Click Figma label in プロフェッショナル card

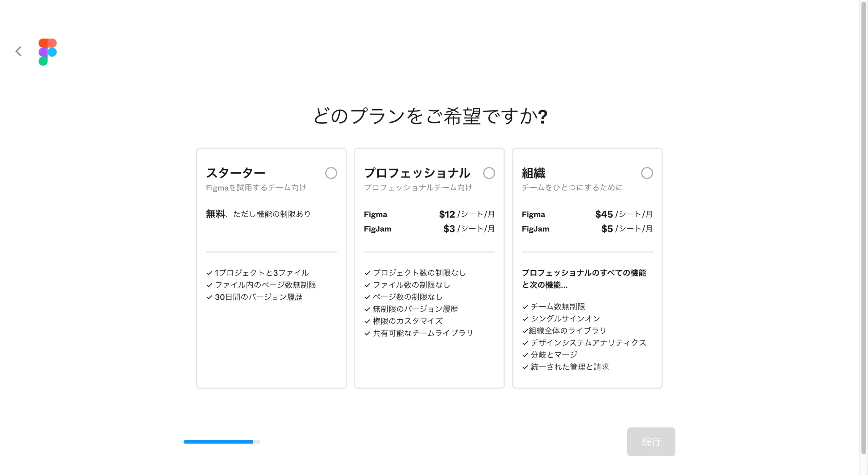(x=375, y=214)
